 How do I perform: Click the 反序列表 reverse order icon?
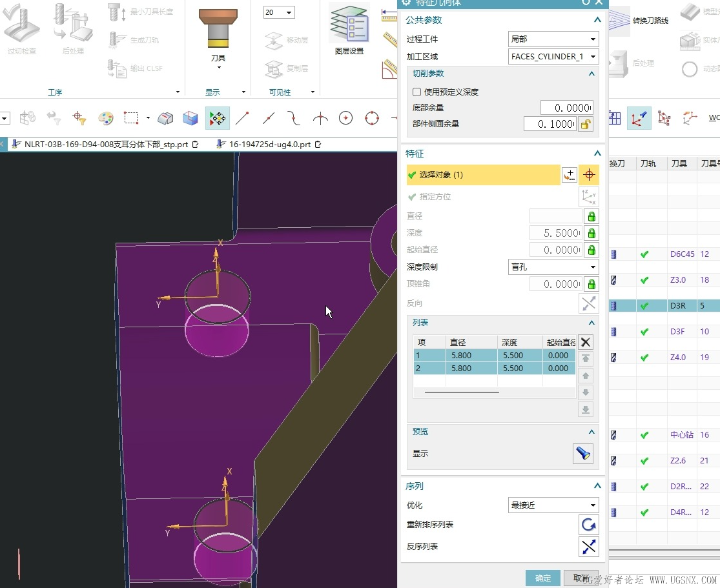pyautogui.click(x=589, y=547)
